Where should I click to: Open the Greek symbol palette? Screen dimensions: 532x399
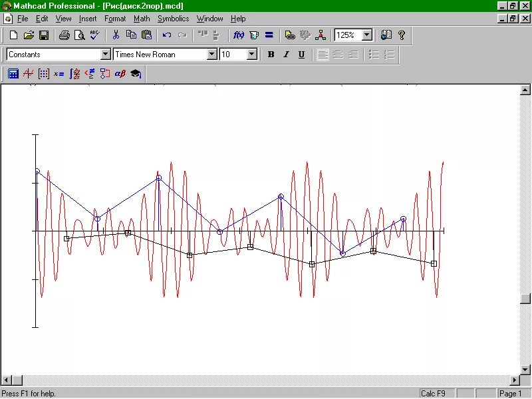click(120, 74)
